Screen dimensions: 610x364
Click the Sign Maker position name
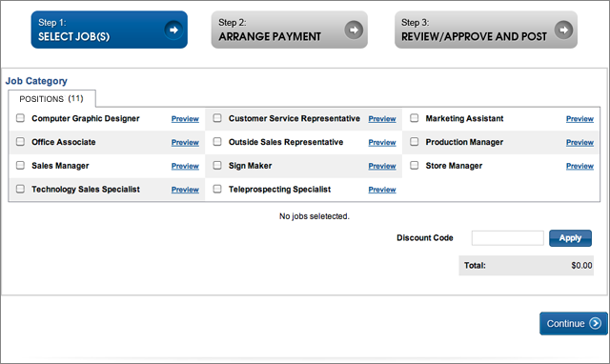point(250,166)
